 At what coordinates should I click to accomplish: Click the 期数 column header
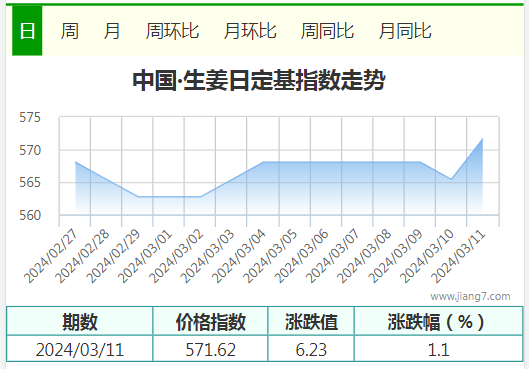[80, 321]
